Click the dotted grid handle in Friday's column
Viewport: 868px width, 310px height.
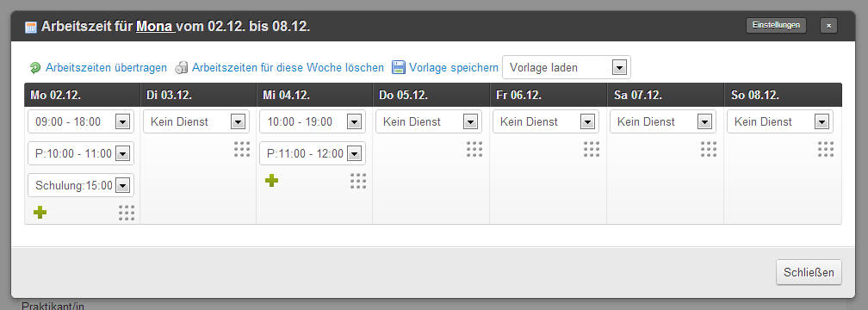tap(592, 149)
